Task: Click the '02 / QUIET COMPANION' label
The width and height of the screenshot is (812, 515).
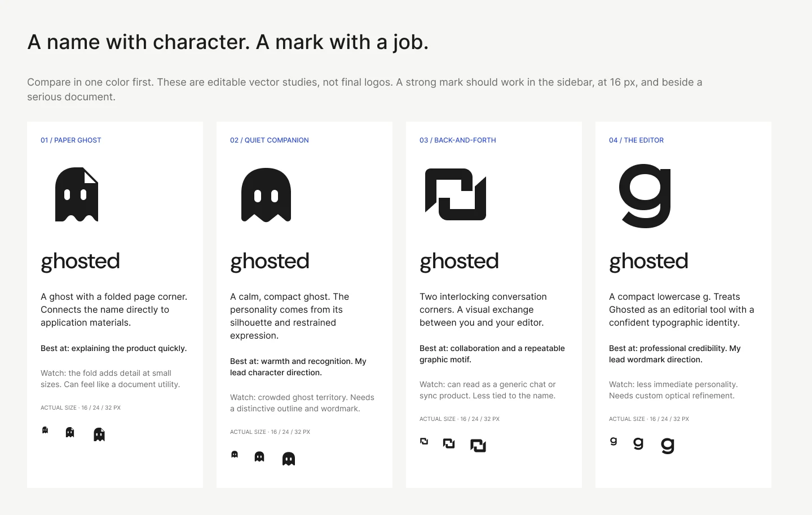Action: point(270,140)
